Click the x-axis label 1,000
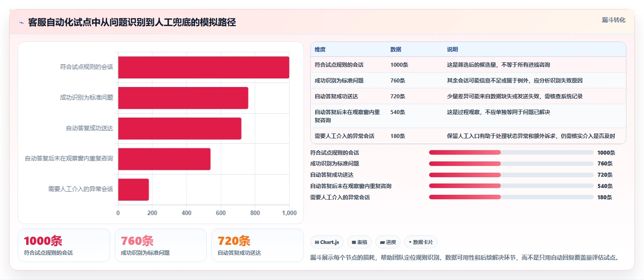Screen dimensions: 644x280 click(x=289, y=213)
